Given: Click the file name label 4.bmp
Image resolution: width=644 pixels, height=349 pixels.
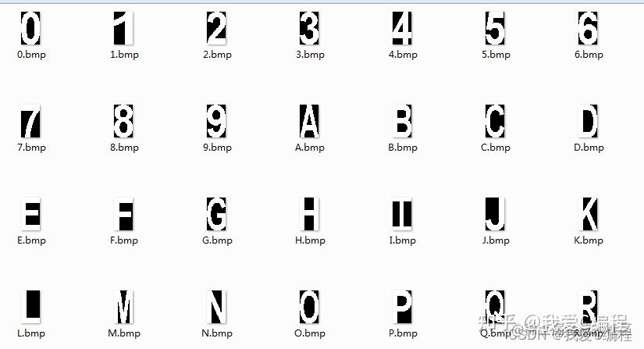Looking at the screenshot, I should coord(403,55).
